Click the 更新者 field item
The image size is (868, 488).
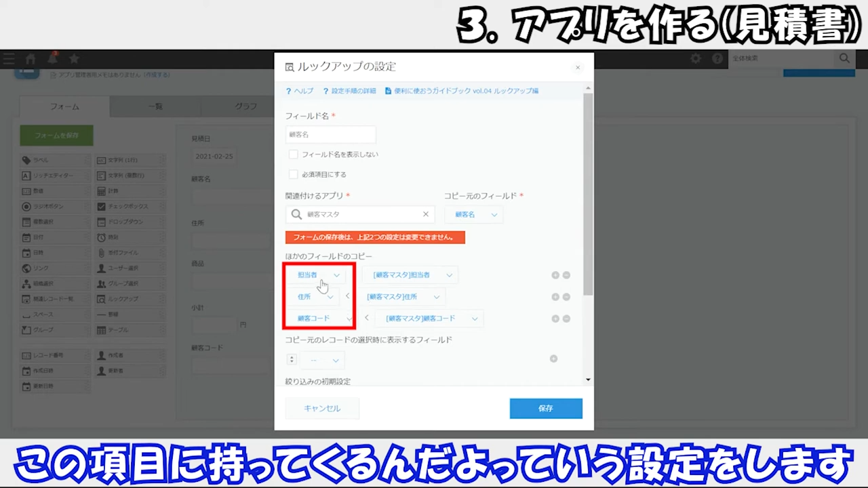pyautogui.click(x=130, y=371)
